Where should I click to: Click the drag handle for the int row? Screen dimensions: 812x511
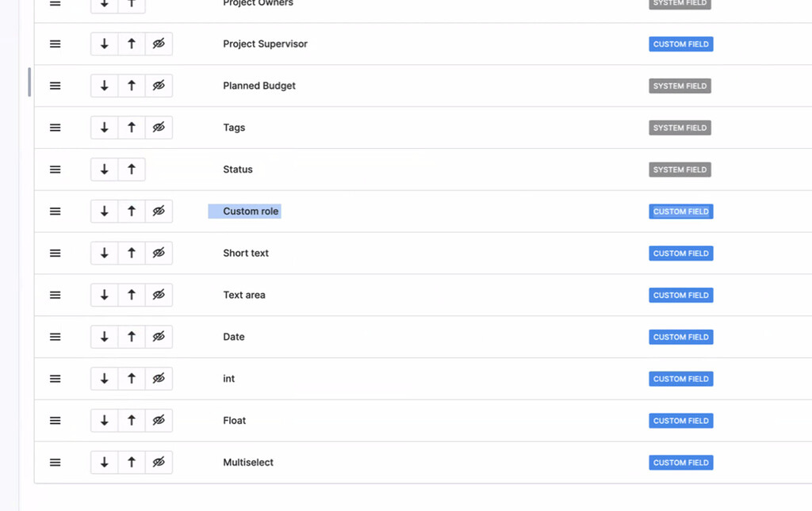coord(55,378)
